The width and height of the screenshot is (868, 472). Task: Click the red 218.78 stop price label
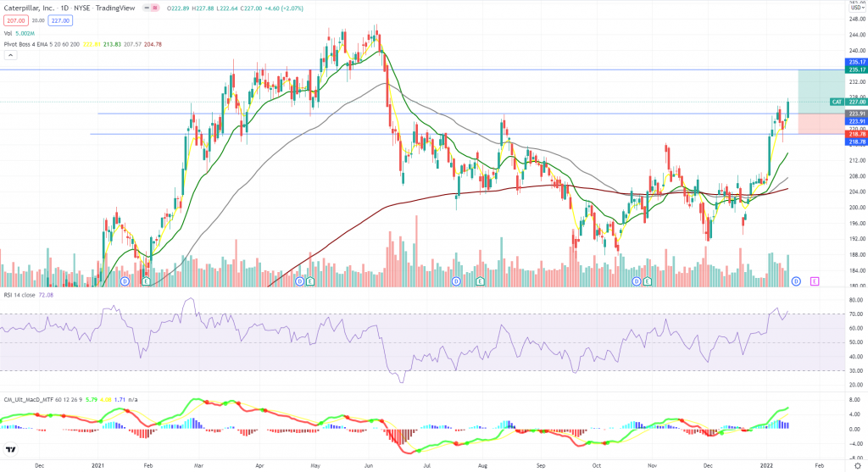click(x=857, y=135)
